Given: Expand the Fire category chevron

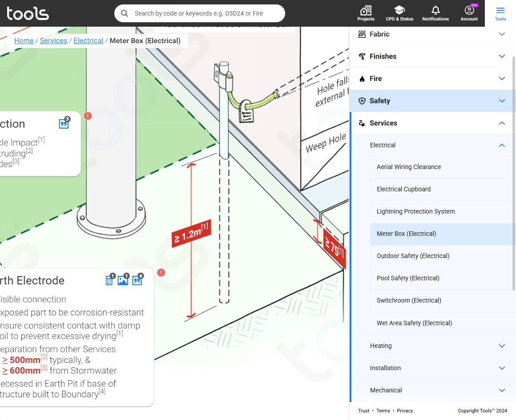Looking at the screenshot, I should coord(502,78).
